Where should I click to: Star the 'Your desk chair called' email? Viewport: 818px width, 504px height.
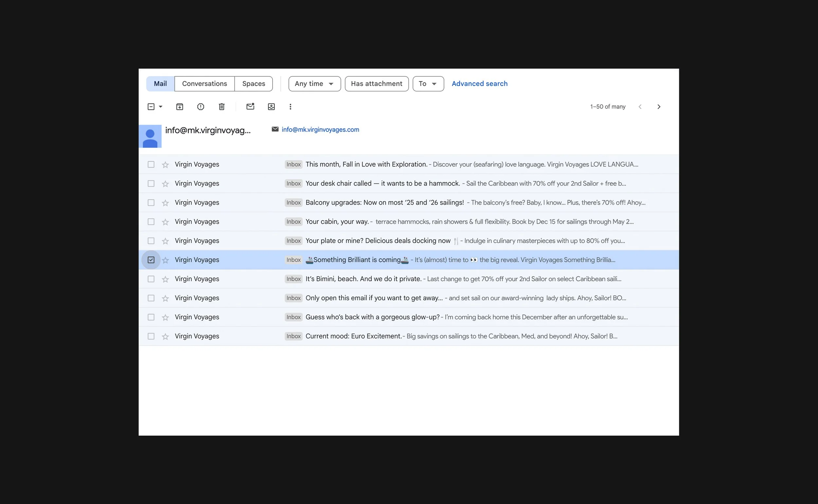165,184
